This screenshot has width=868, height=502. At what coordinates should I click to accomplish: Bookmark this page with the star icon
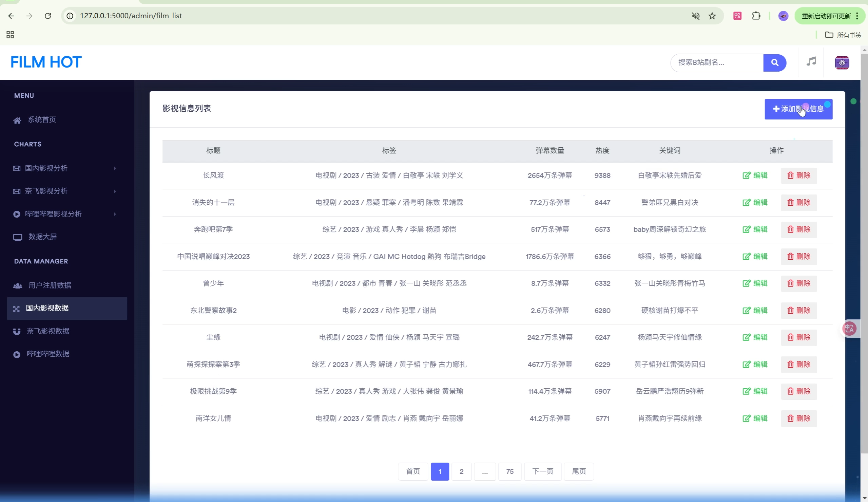pyautogui.click(x=712, y=16)
